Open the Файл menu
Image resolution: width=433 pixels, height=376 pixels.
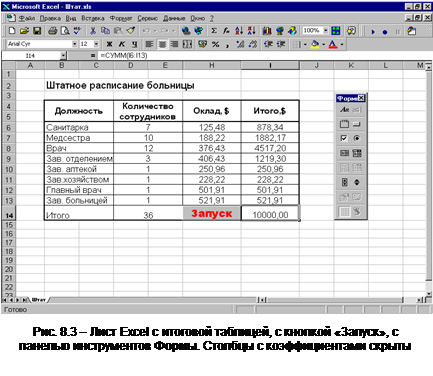pyautogui.click(x=27, y=18)
